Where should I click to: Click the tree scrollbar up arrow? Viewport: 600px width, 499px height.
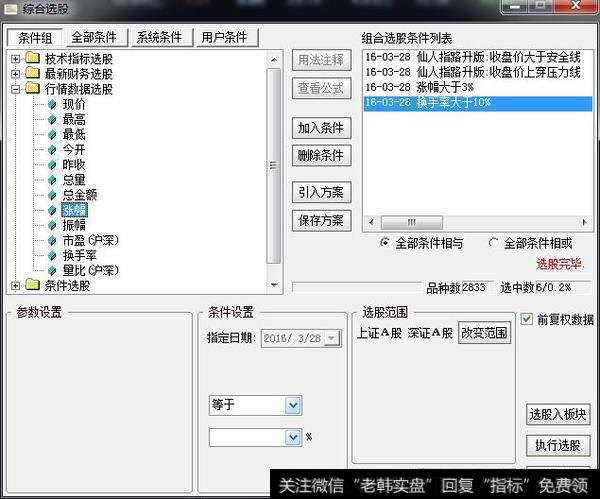274,59
